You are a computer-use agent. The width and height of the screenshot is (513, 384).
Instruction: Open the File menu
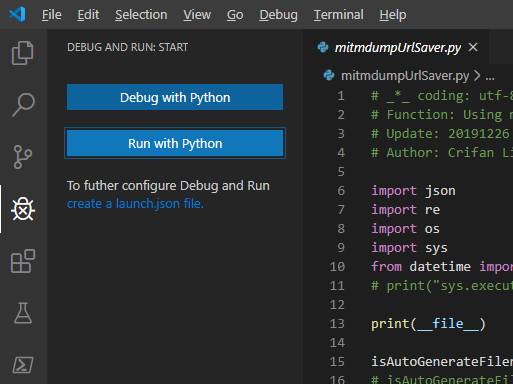pyautogui.click(x=52, y=15)
